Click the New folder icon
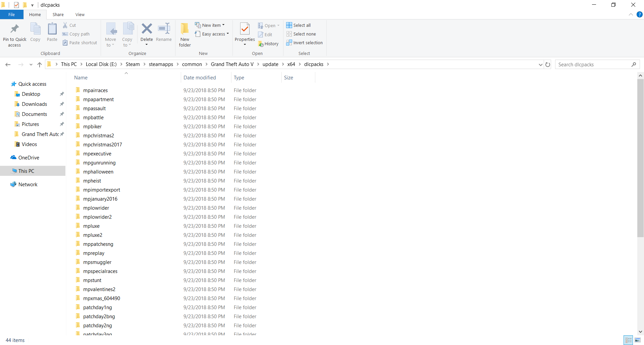 point(184,29)
